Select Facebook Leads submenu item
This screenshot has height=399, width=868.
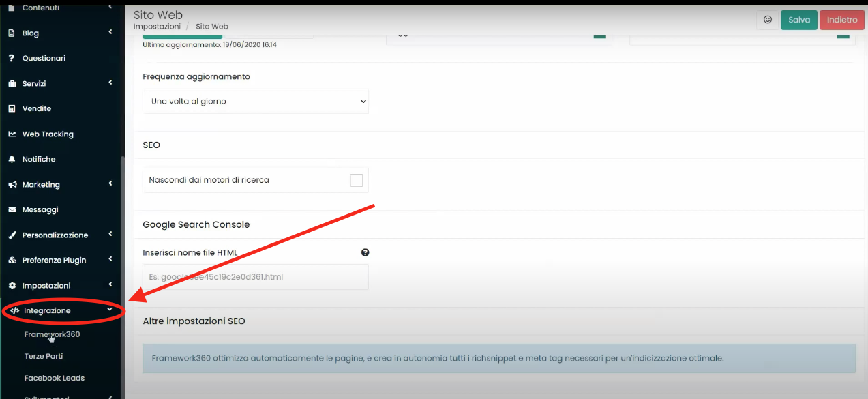point(55,378)
